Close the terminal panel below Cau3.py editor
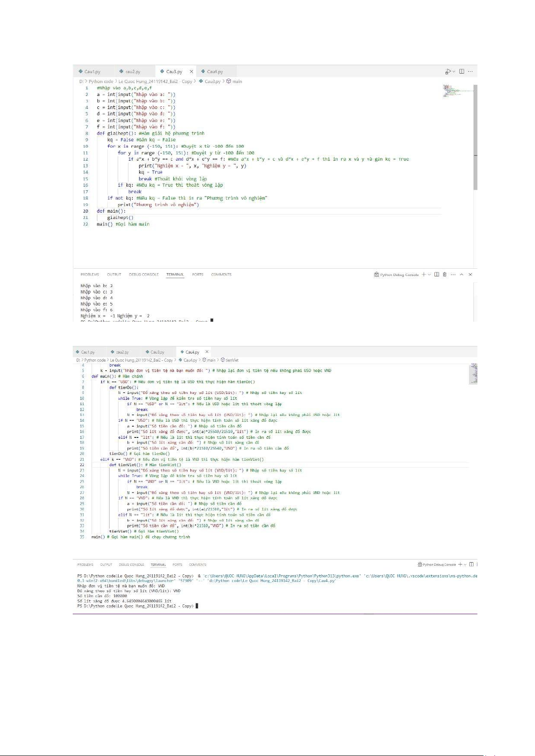535x756 pixels. pos(470,275)
